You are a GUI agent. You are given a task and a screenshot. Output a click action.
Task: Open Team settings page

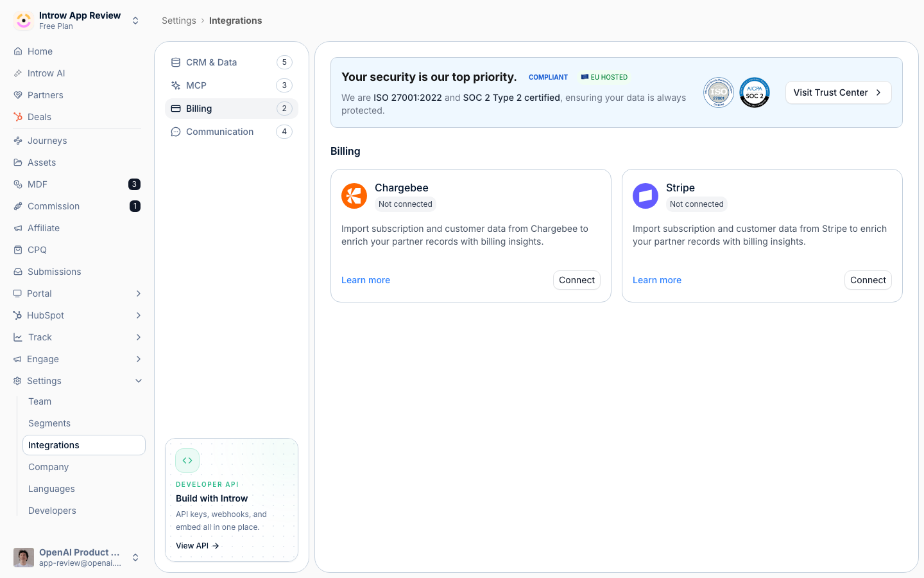pyautogui.click(x=84, y=401)
